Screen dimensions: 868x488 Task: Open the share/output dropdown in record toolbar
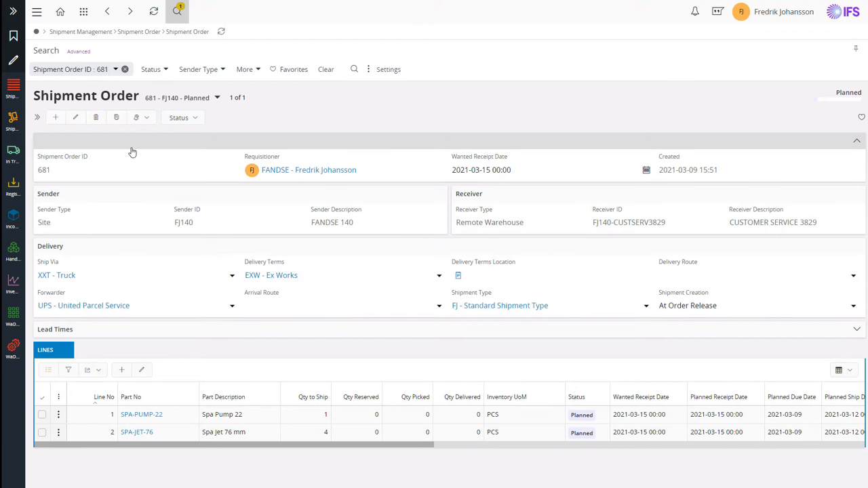141,117
